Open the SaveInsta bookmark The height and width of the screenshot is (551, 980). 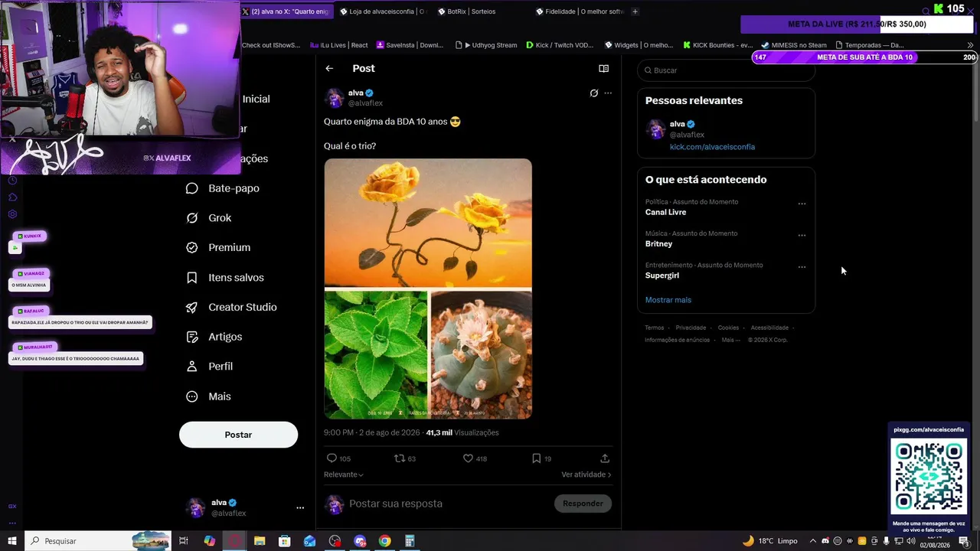(x=410, y=45)
